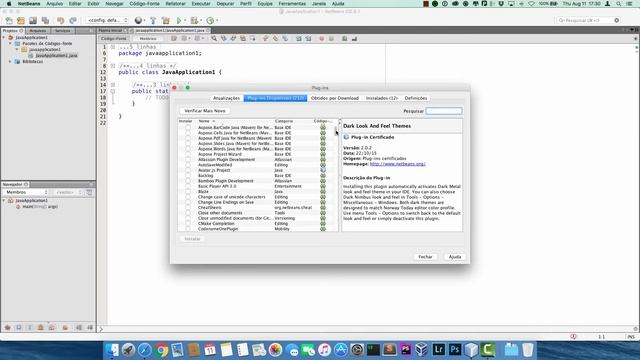Check the install box for Aspose Project Wizard
640x360 pixels.
click(x=188, y=154)
